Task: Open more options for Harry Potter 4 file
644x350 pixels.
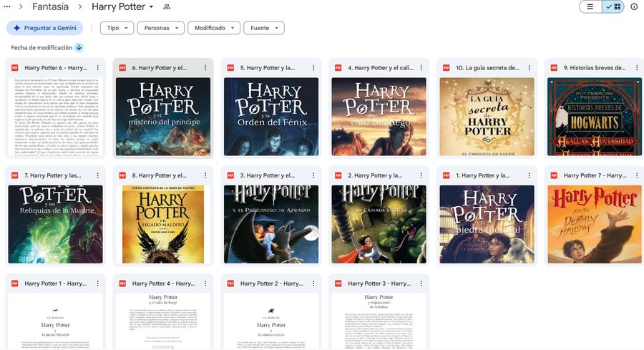Action: click(205, 283)
